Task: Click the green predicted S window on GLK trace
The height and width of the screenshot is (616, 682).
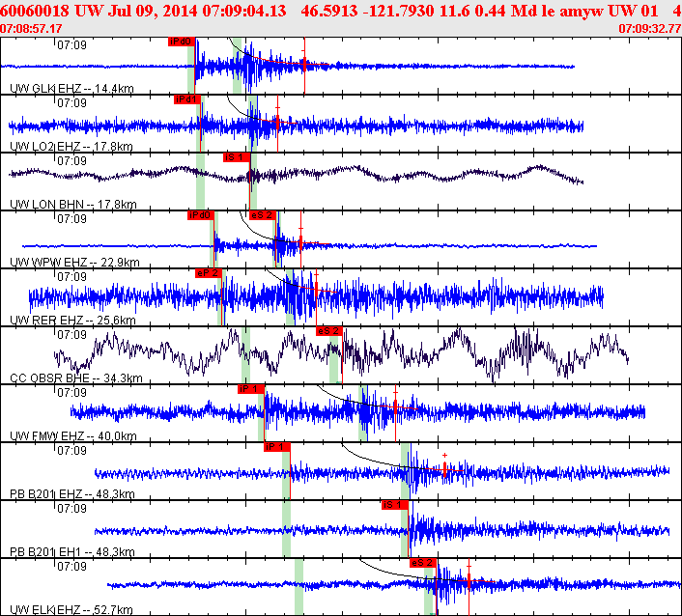Action: tap(237, 66)
